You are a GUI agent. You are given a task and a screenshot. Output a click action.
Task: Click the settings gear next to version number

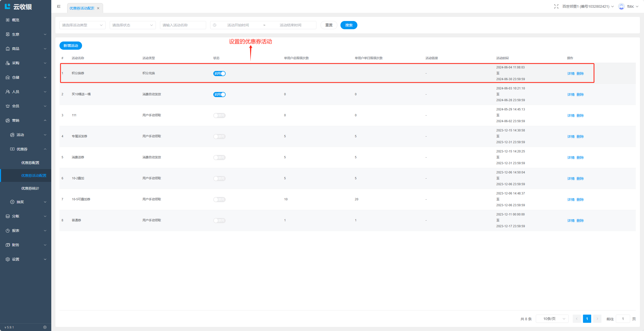[45, 327]
